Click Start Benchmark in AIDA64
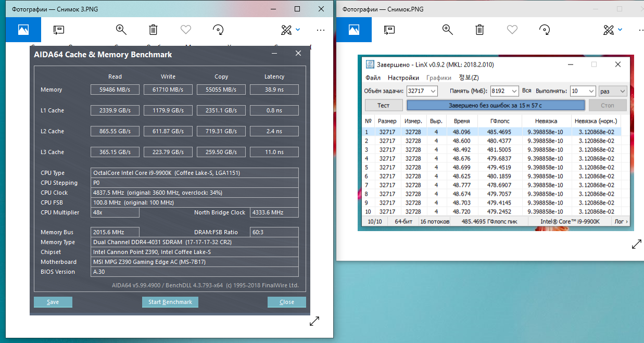Image resolution: width=644 pixels, height=343 pixels. coord(170,302)
